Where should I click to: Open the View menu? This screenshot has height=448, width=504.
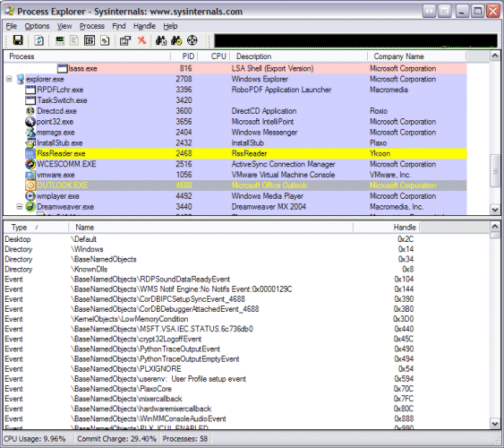[x=64, y=26]
